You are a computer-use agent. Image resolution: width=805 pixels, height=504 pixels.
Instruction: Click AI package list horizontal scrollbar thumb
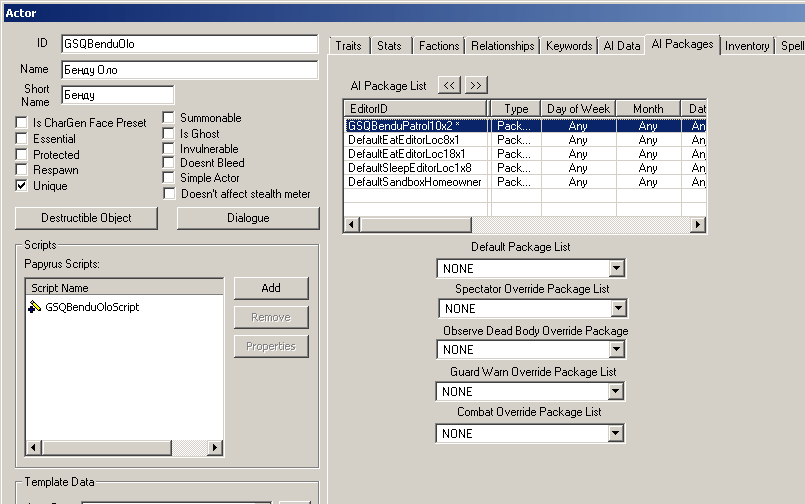(x=415, y=224)
